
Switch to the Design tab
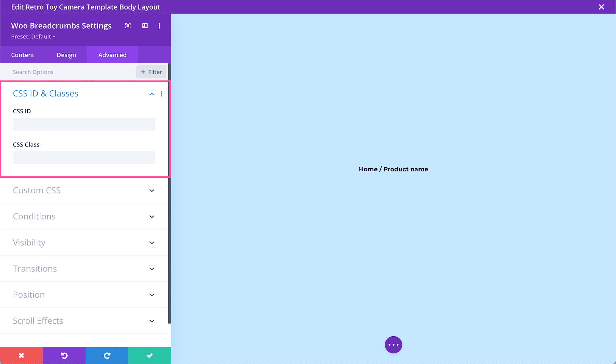point(66,55)
